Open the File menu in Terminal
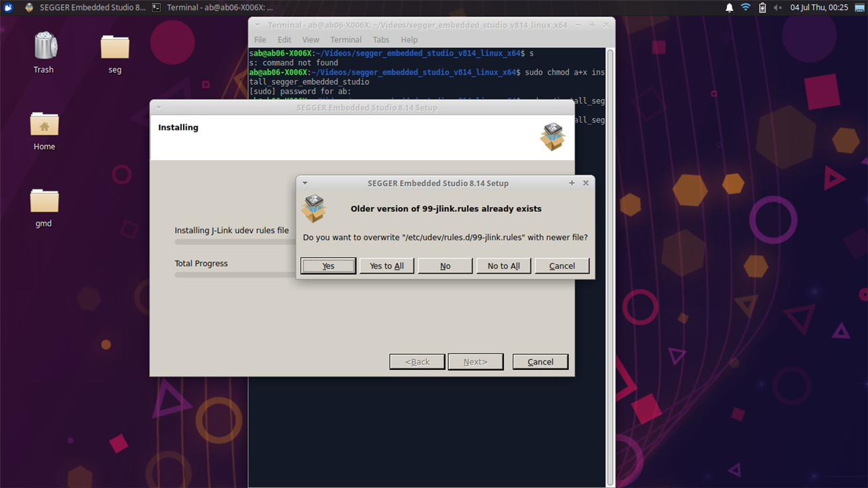 click(x=260, y=40)
